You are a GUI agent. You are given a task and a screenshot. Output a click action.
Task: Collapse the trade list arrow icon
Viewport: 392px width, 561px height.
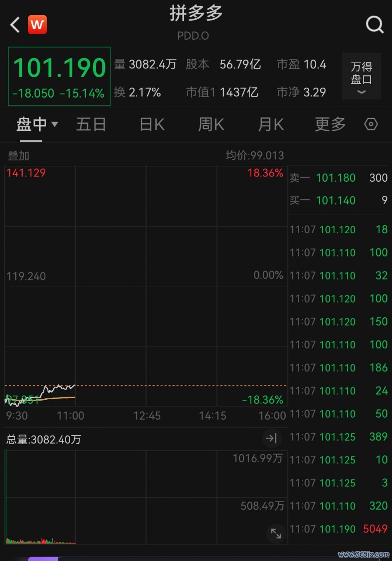pyautogui.click(x=272, y=438)
